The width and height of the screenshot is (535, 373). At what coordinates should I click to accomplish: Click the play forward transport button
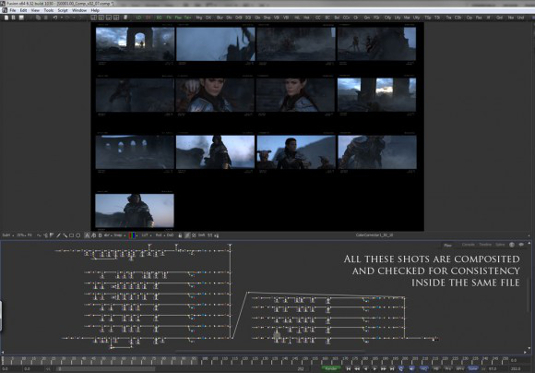(374, 369)
